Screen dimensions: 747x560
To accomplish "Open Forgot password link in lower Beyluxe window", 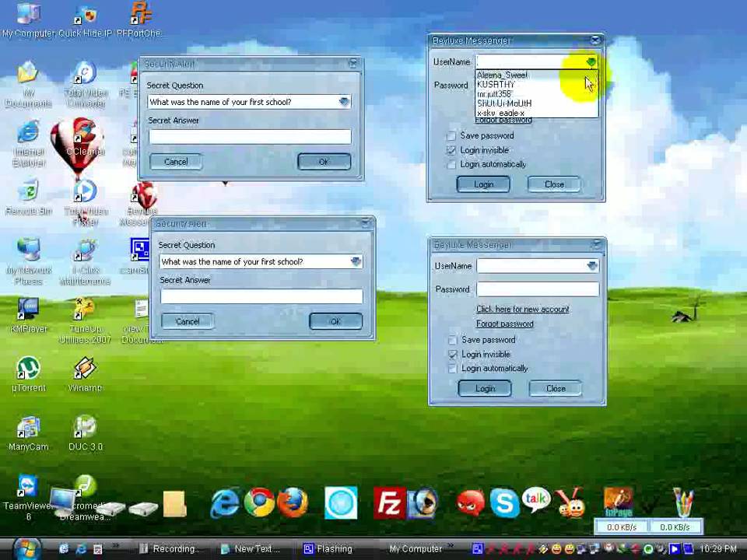I will [504, 324].
